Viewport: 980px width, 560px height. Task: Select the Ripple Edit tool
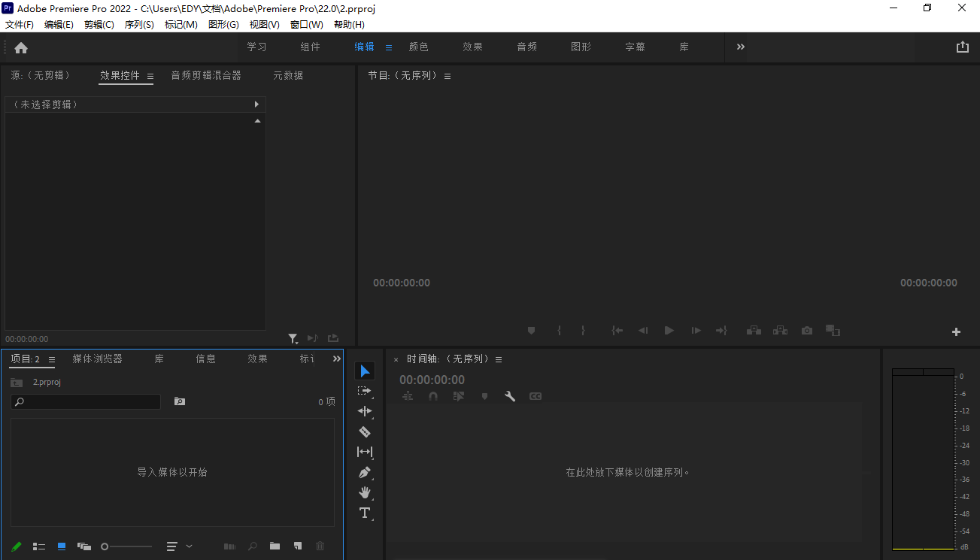tap(365, 411)
